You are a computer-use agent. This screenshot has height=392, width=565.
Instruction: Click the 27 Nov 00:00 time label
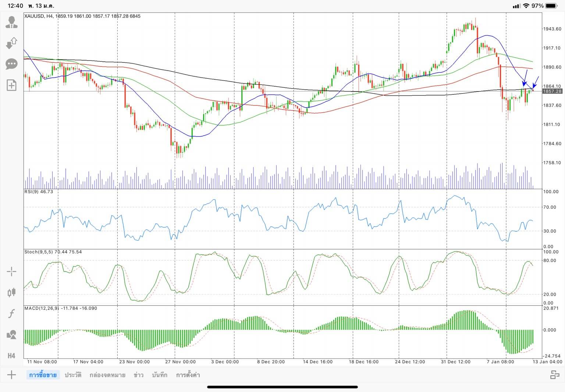(180, 362)
